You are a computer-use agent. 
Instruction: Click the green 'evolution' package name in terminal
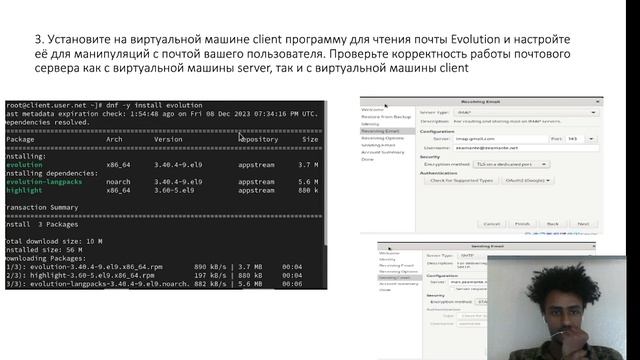24,165
